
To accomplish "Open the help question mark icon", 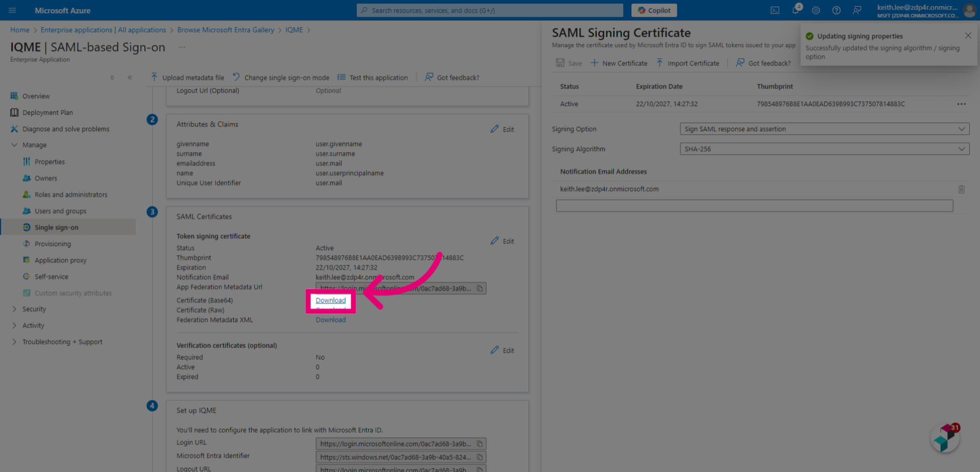I will (837, 10).
